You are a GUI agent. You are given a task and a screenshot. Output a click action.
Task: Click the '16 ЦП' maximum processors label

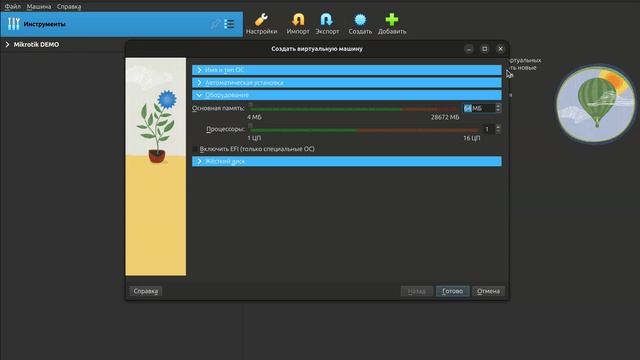(x=472, y=138)
